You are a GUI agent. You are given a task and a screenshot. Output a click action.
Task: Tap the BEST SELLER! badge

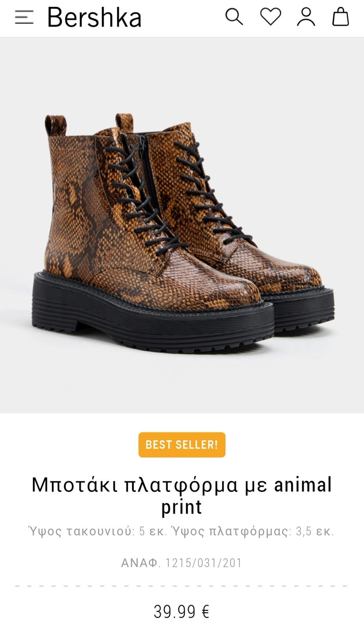click(182, 445)
